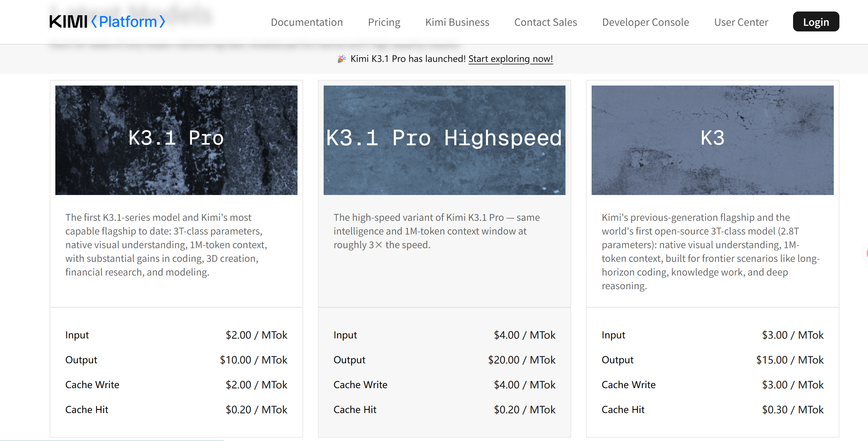Click the party popper emoji in announcement banner

pyautogui.click(x=342, y=59)
